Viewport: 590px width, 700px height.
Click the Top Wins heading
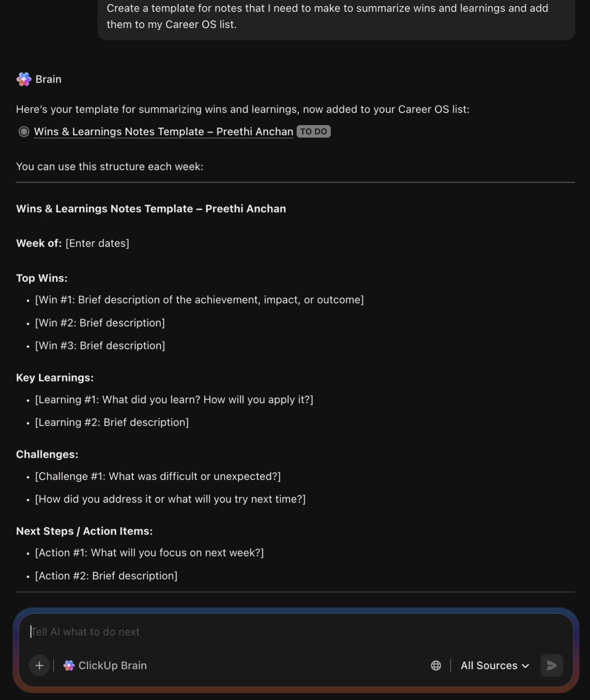pyautogui.click(x=42, y=278)
